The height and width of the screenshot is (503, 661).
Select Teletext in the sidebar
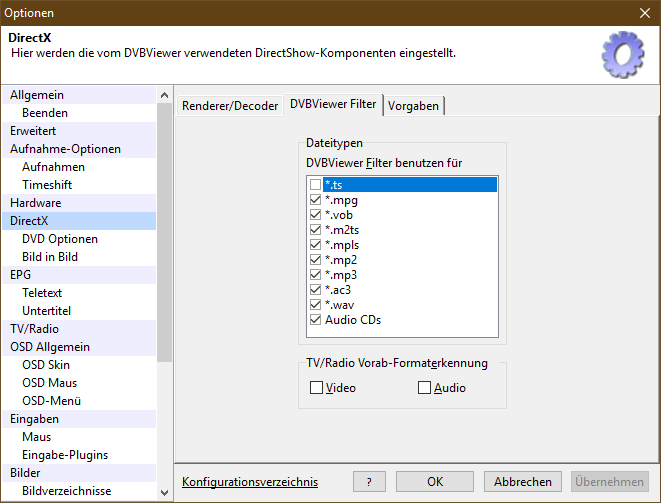(x=79, y=293)
